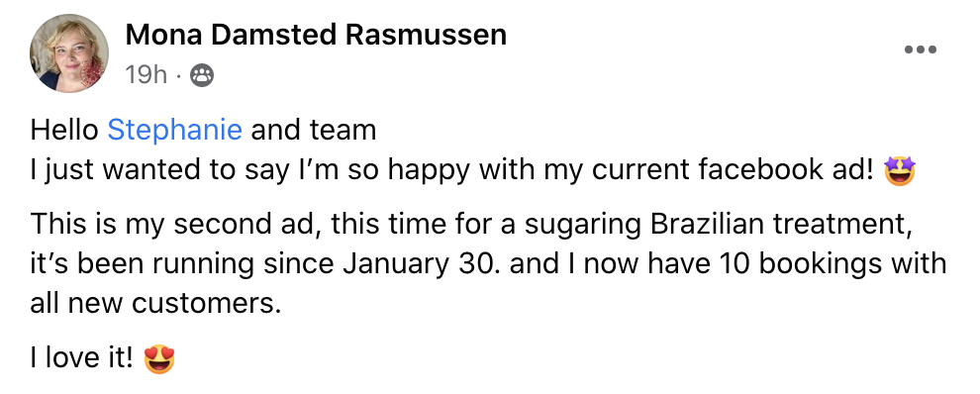This screenshot has width=980, height=394.
Task: Click the red emblem on the profile picture
Action: tap(94, 75)
